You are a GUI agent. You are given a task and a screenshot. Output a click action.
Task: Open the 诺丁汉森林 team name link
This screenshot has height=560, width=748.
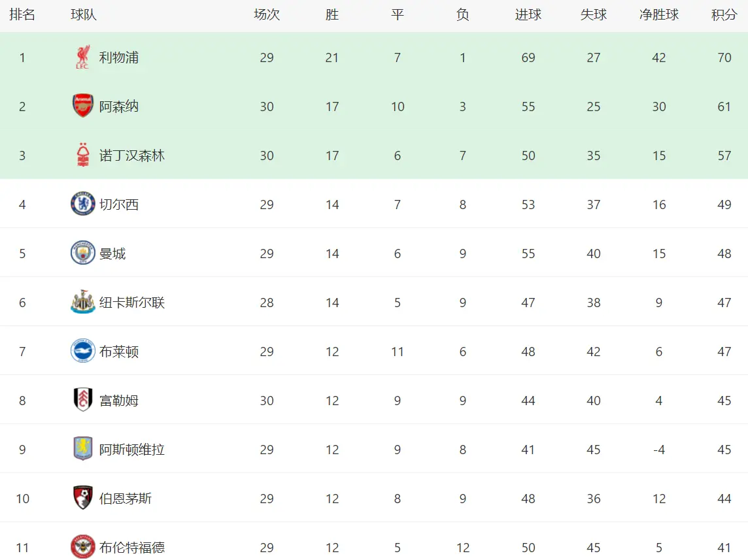tap(131, 156)
